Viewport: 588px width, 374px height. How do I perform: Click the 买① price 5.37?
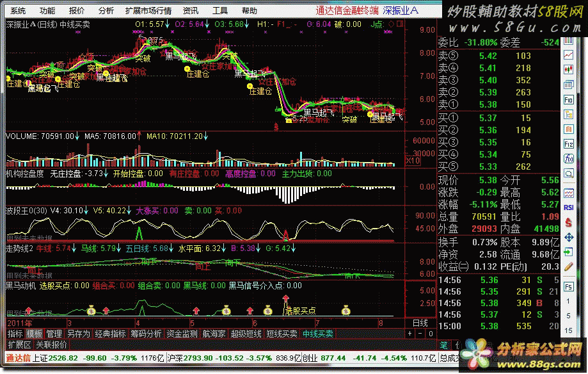point(488,118)
